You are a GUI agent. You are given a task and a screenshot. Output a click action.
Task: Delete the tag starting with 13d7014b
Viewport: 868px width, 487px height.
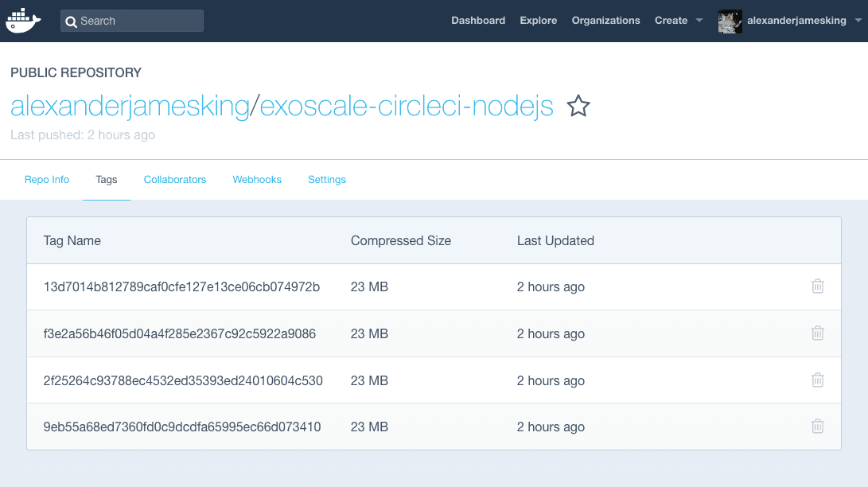(817, 286)
